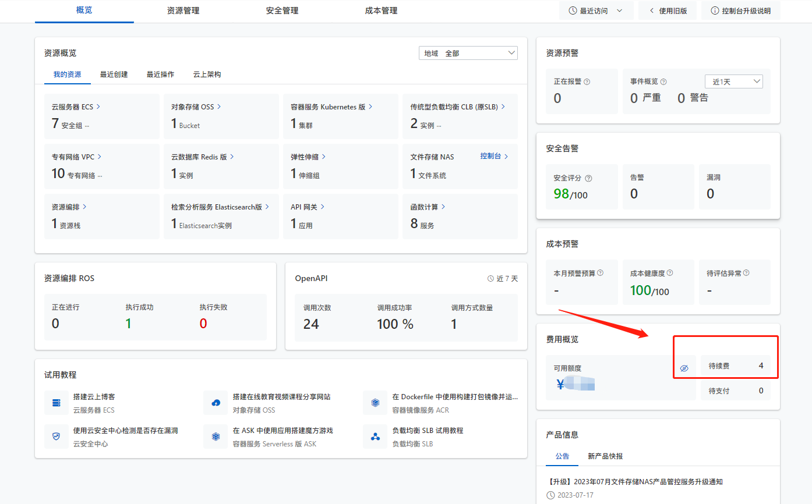Click the 执行成功 count 1
Viewport: 812px width, 504px height.
click(x=128, y=324)
